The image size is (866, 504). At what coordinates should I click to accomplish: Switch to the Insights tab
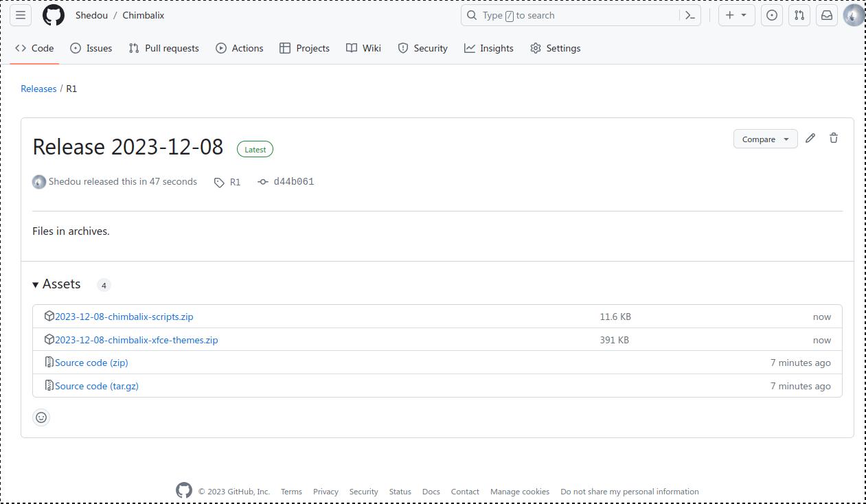click(489, 48)
